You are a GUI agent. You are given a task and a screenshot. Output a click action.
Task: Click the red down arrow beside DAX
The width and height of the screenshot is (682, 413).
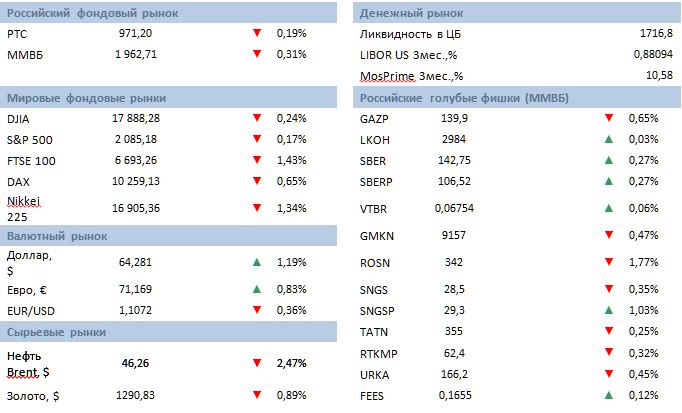coord(257,183)
